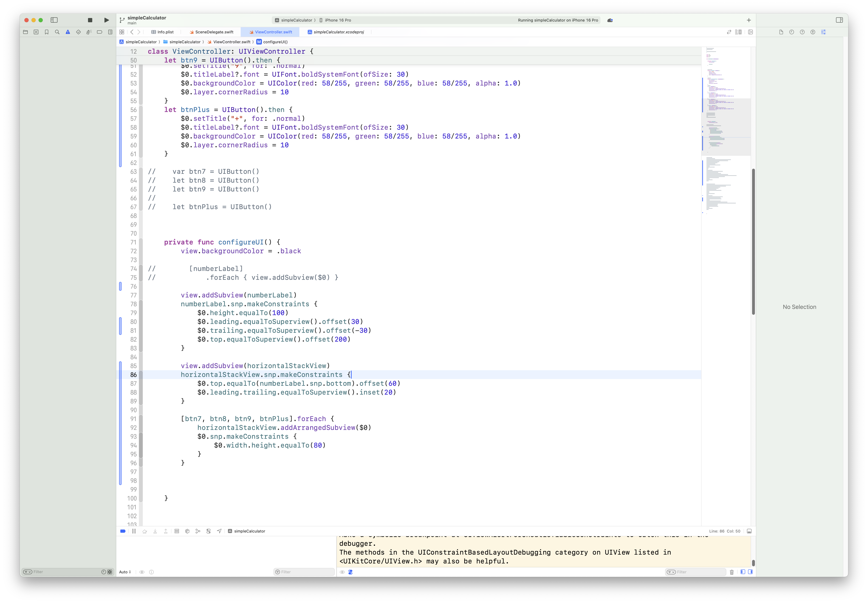Open the Auto variables scope menu
Image resolution: width=868 pixels, height=603 pixels.
pyautogui.click(x=125, y=572)
